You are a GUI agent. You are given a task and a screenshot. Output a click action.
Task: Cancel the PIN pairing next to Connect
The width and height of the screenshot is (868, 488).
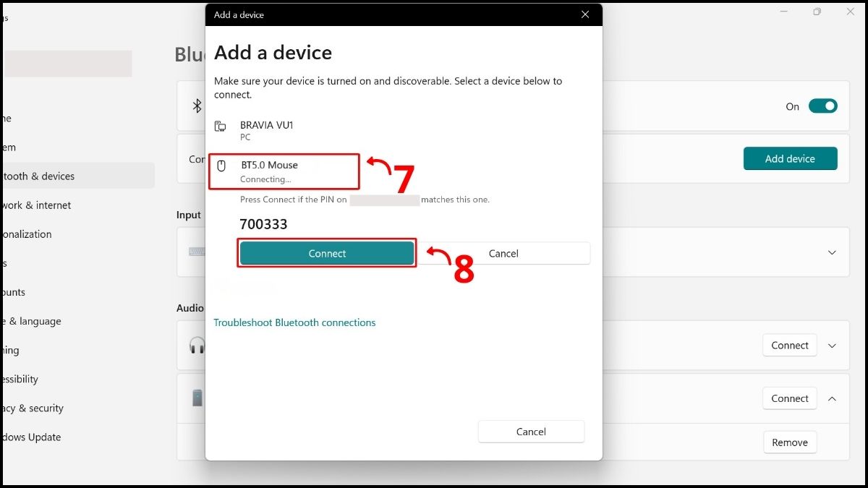point(503,254)
